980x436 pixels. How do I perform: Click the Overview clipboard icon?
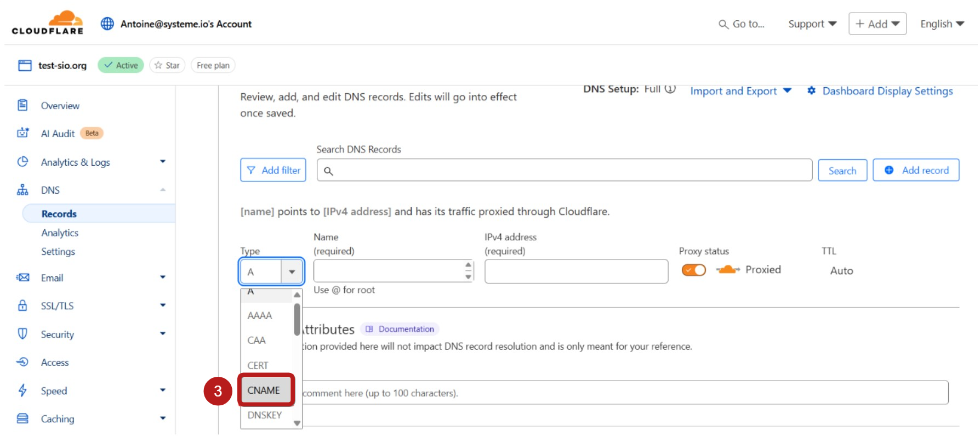(x=22, y=105)
